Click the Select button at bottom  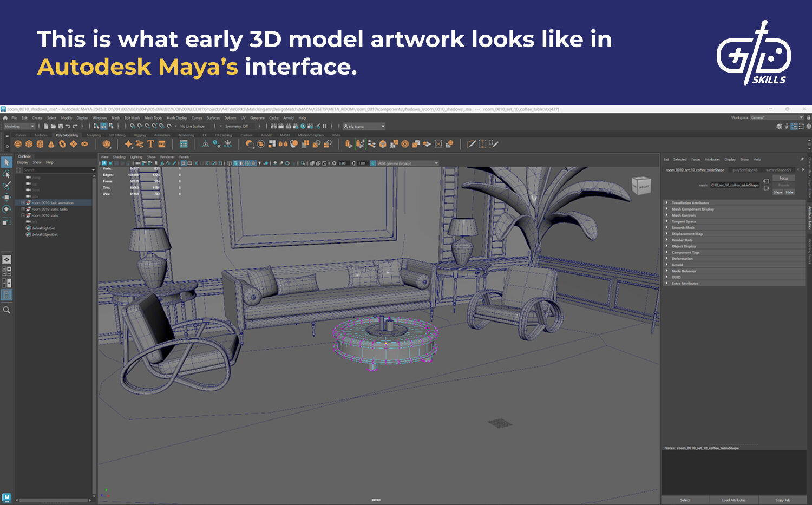[685, 500]
